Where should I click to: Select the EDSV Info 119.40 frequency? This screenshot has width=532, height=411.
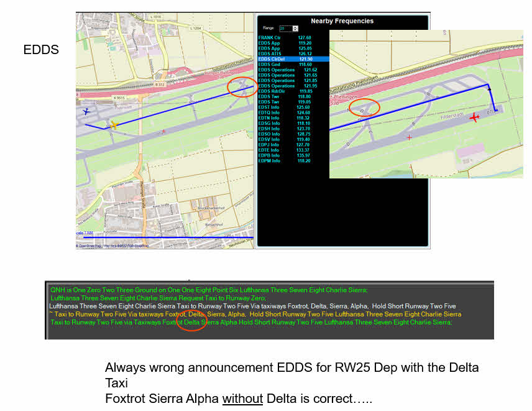(x=284, y=139)
